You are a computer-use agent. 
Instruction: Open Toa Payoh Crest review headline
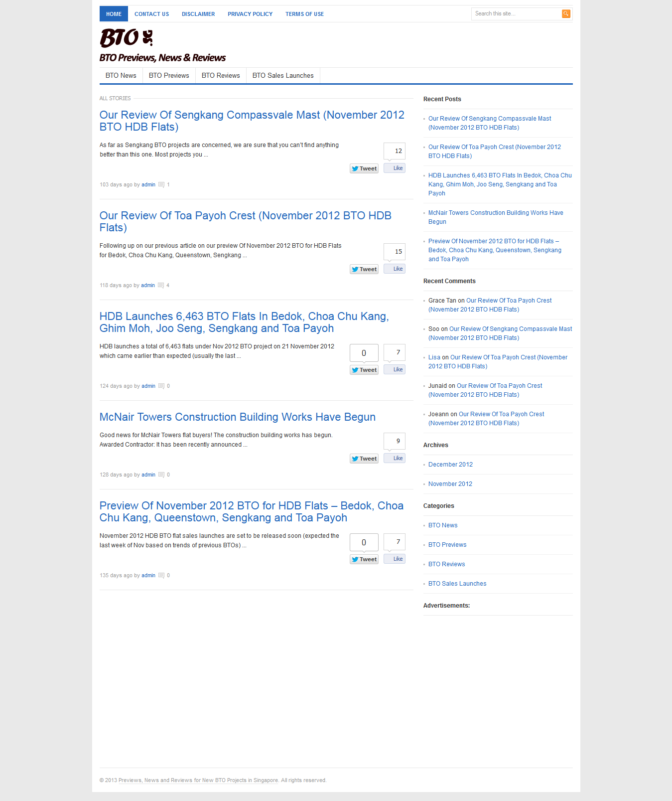pos(246,222)
